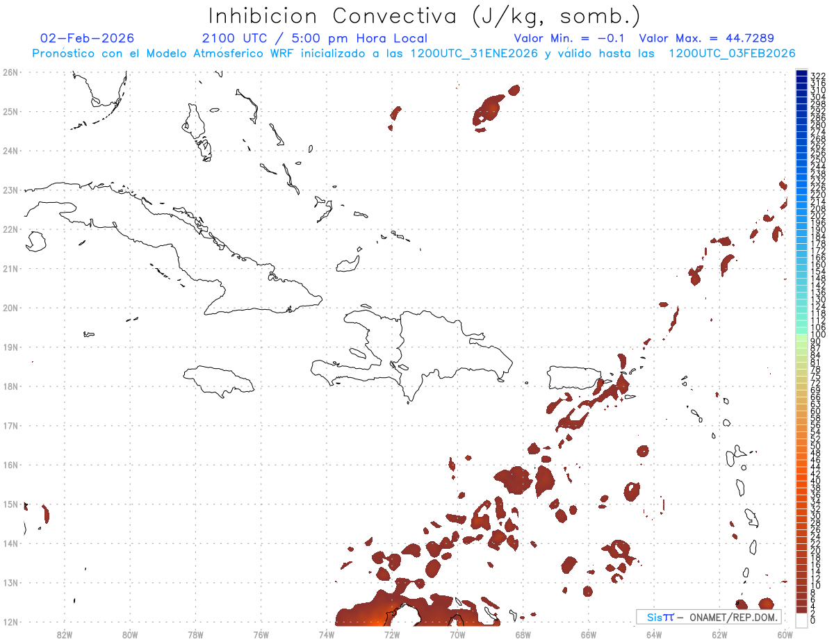Click the latitude label '17N'

(10, 425)
